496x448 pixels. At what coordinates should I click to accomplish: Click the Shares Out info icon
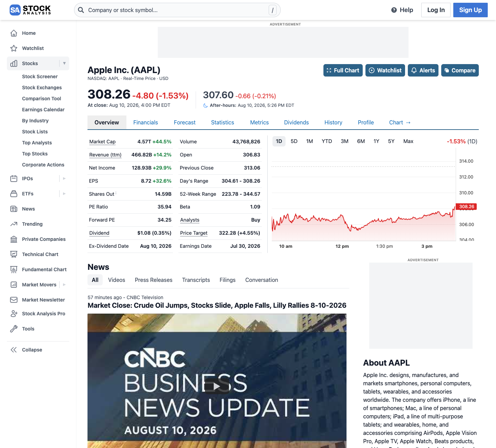tap(116, 193)
